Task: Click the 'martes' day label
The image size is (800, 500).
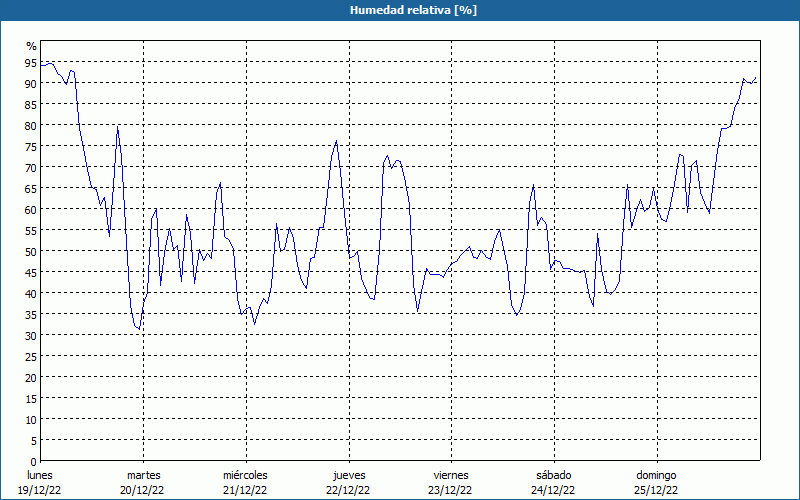Action: pos(144,476)
